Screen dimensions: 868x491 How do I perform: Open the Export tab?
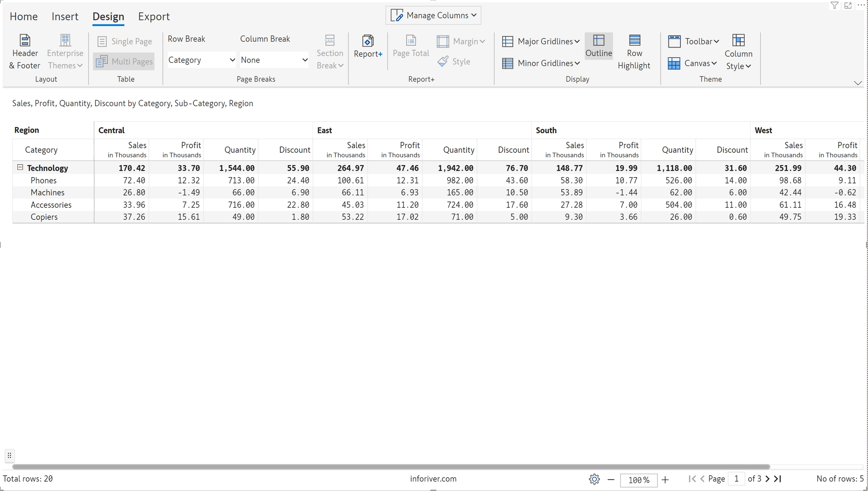click(154, 17)
